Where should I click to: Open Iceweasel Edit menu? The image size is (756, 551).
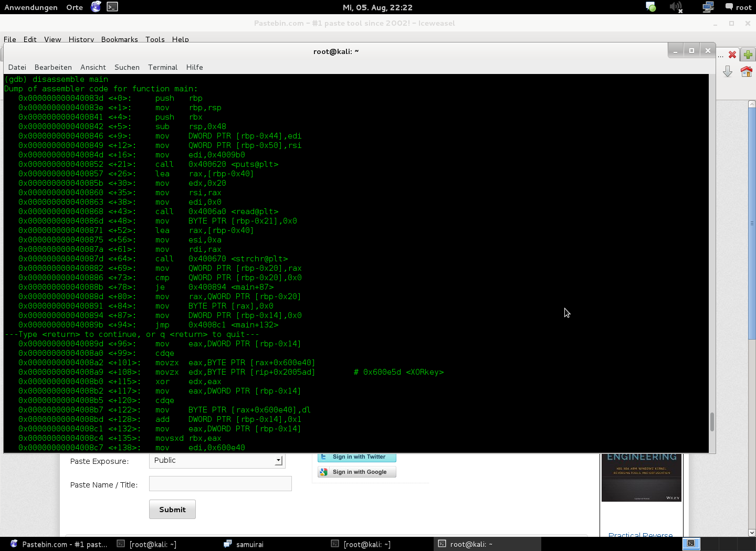[x=30, y=39]
